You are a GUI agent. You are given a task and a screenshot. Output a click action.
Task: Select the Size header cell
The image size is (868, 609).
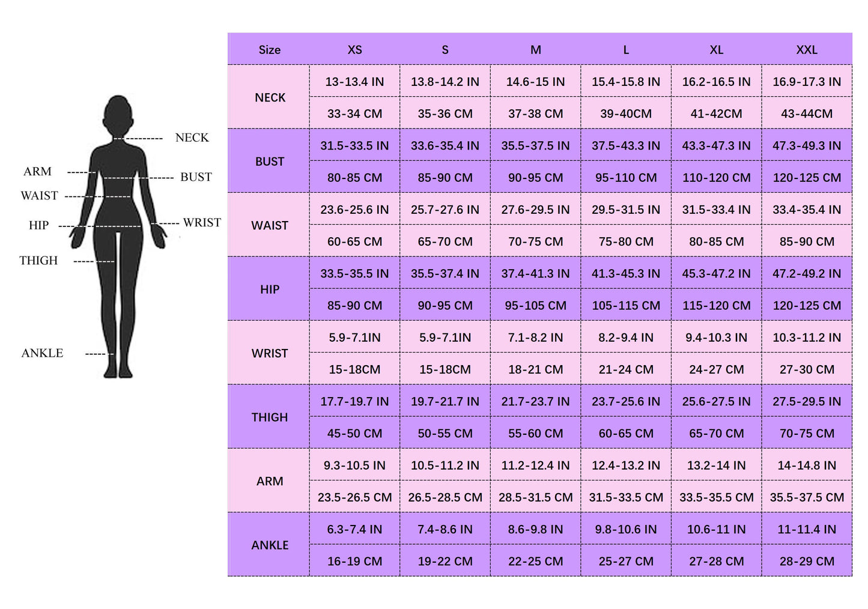(x=269, y=50)
